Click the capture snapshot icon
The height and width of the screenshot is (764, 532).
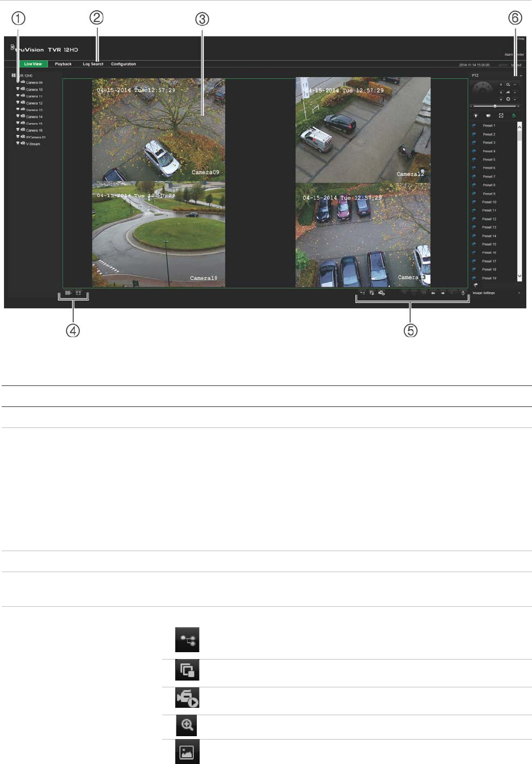372,293
